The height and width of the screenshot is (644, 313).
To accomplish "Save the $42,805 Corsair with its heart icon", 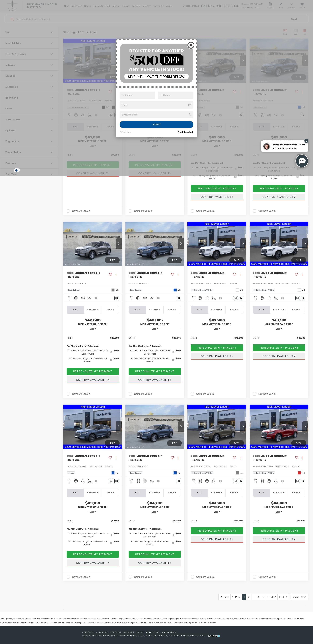I will (x=172, y=275).
